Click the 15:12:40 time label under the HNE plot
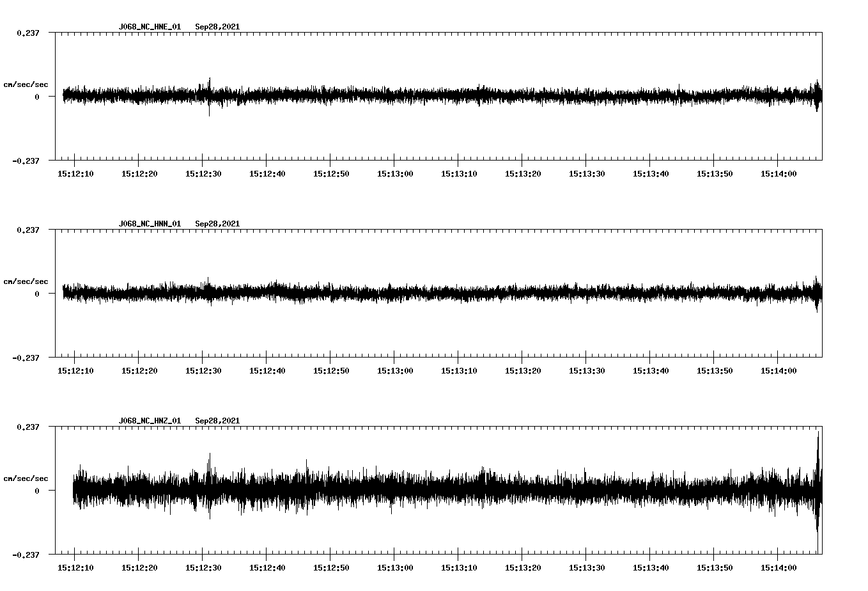Viewport: 868px width, 591px height. [267, 173]
